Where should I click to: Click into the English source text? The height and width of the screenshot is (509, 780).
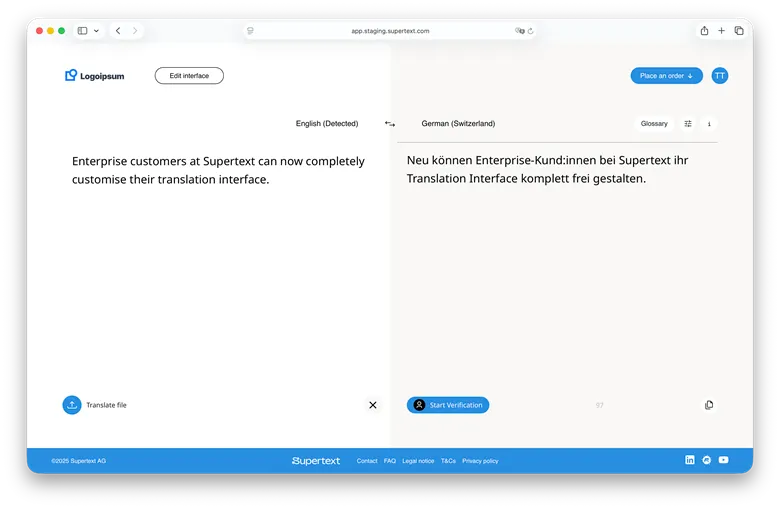pyautogui.click(x=218, y=170)
